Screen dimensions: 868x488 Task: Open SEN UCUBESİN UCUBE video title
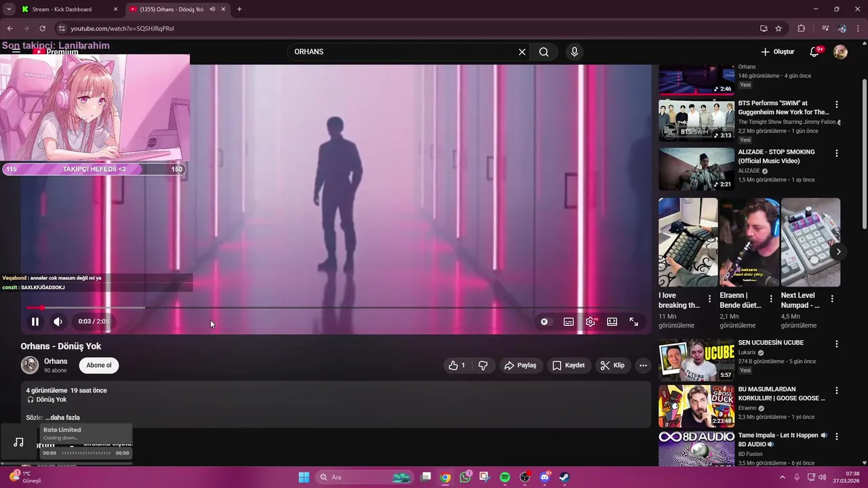tap(771, 343)
